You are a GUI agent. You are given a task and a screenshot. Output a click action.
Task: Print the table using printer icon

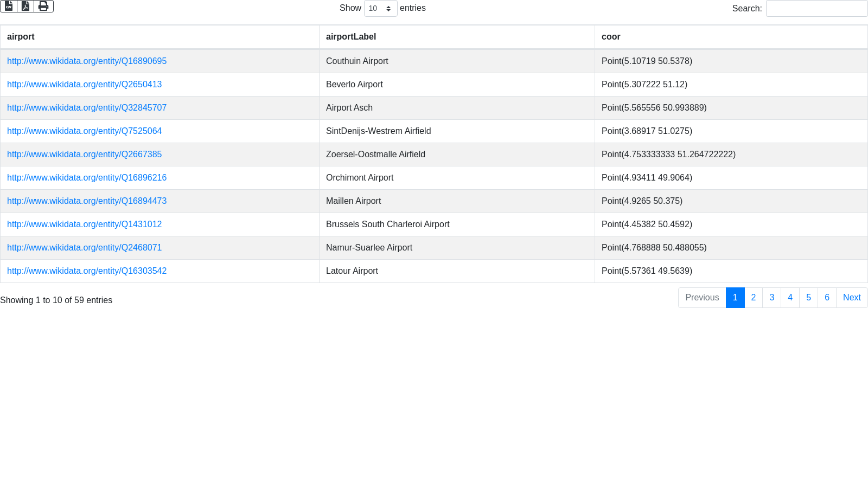click(43, 7)
